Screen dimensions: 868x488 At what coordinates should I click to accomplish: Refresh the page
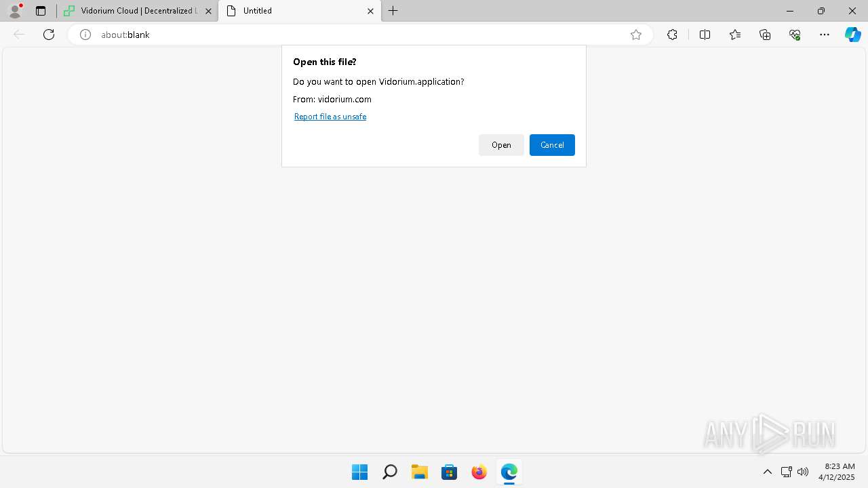(49, 35)
